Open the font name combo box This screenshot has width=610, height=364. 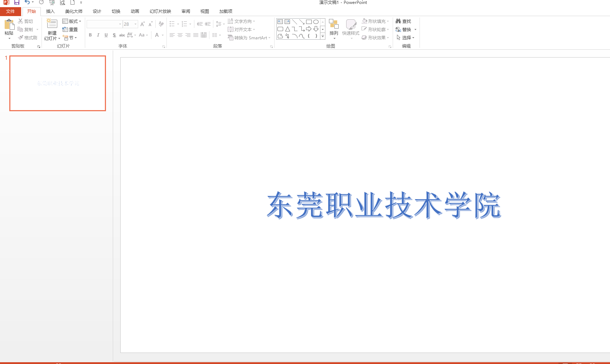(105, 24)
